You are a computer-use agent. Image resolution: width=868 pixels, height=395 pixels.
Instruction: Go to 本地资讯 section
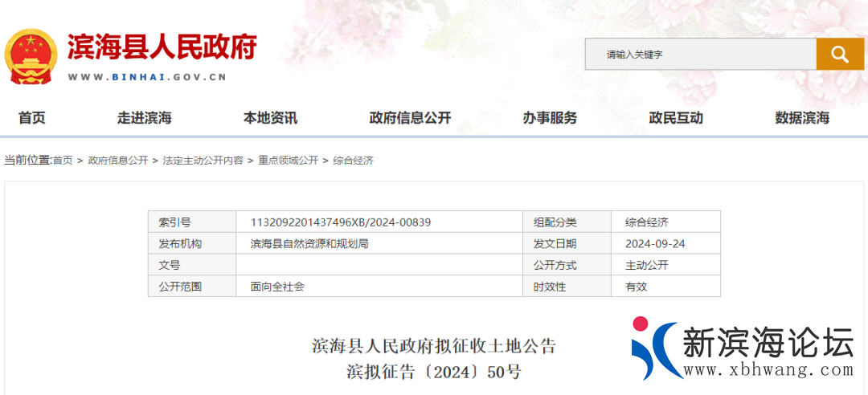[x=270, y=118]
